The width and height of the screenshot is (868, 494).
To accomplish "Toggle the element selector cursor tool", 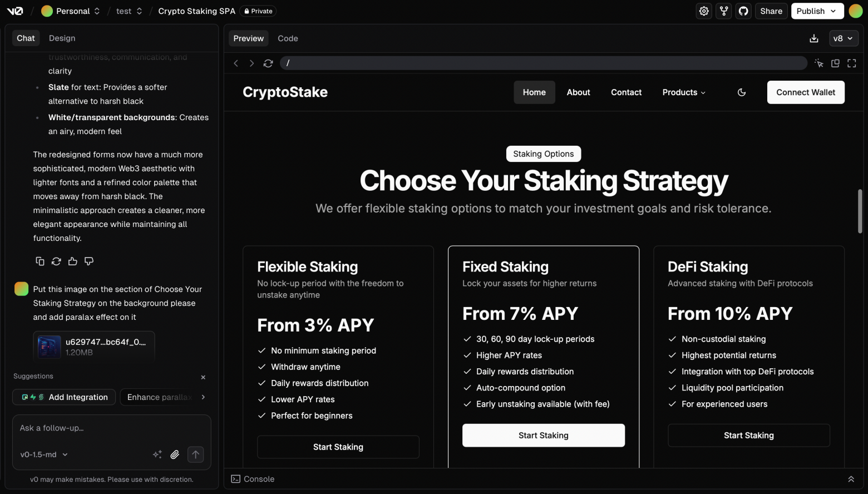I will click(819, 63).
